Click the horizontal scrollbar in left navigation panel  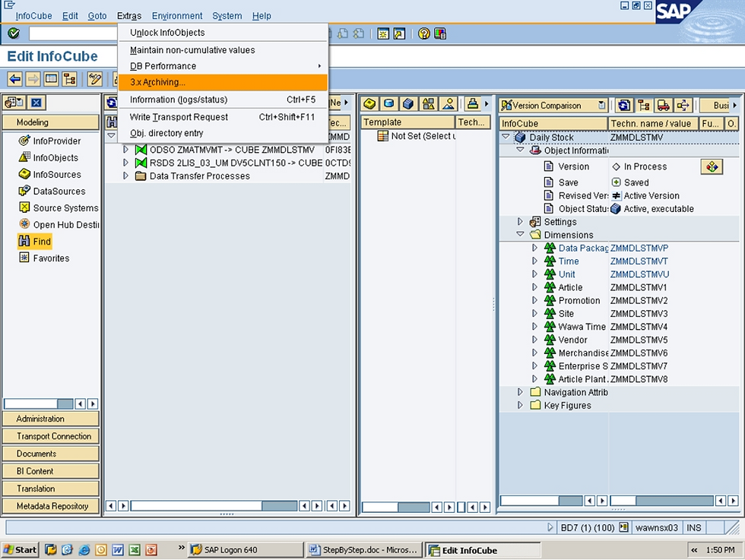pos(39,403)
